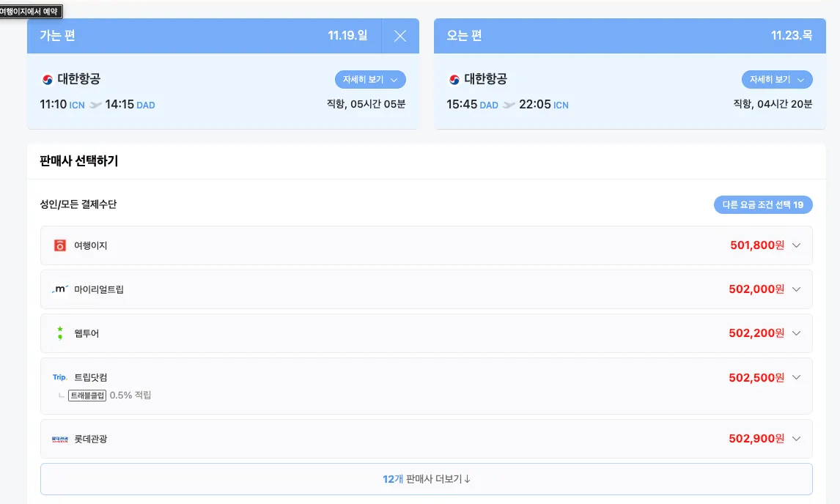Click the 0.5% 적립 reward text
Screen dimensions: 840x504
coord(130,396)
